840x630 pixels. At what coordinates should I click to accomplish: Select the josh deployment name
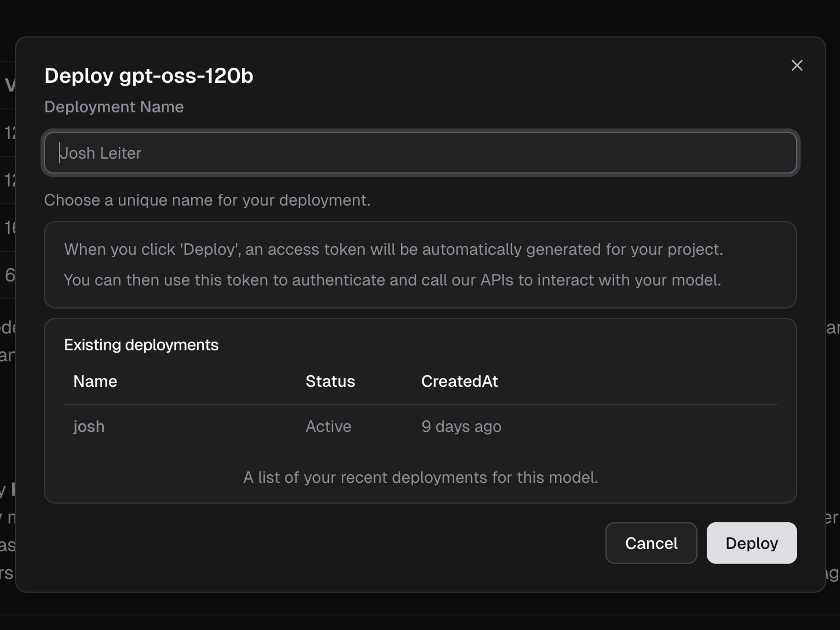89,427
